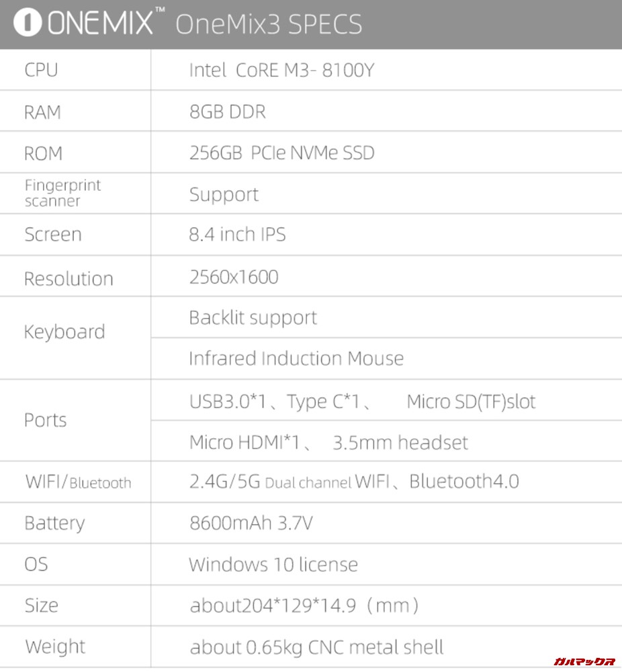Image resolution: width=622 pixels, height=672 pixels.
Task: Select the 2560x1600 resolution value
Action: [233, 277]
